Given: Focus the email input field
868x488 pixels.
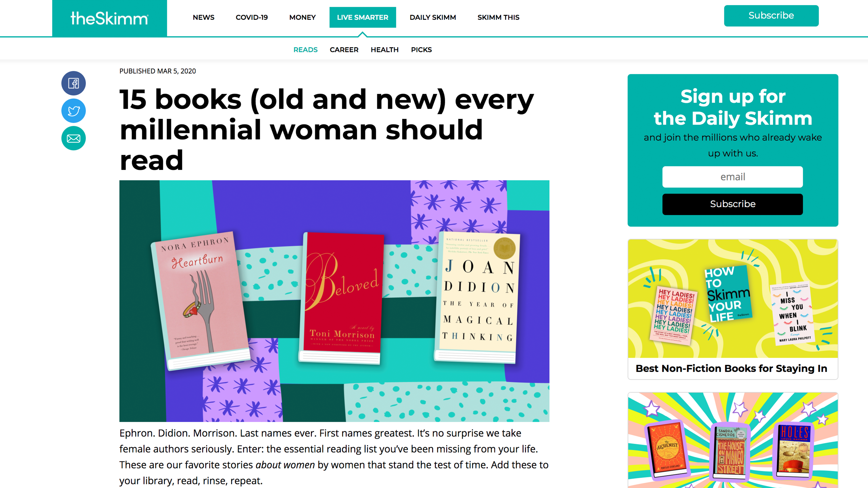Looking at the screenshot, I should click(732, 177).
